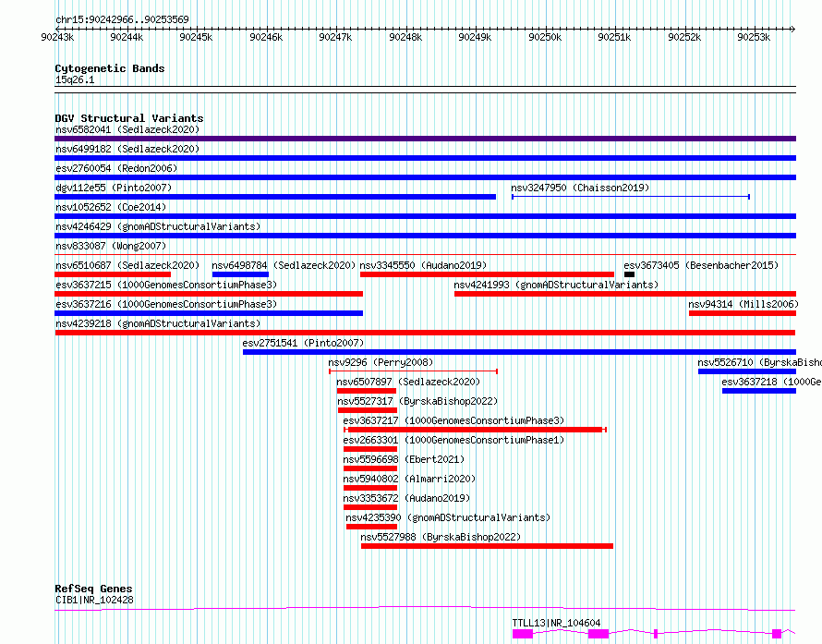Click the first magenta TTLL13 exon block

523,634
